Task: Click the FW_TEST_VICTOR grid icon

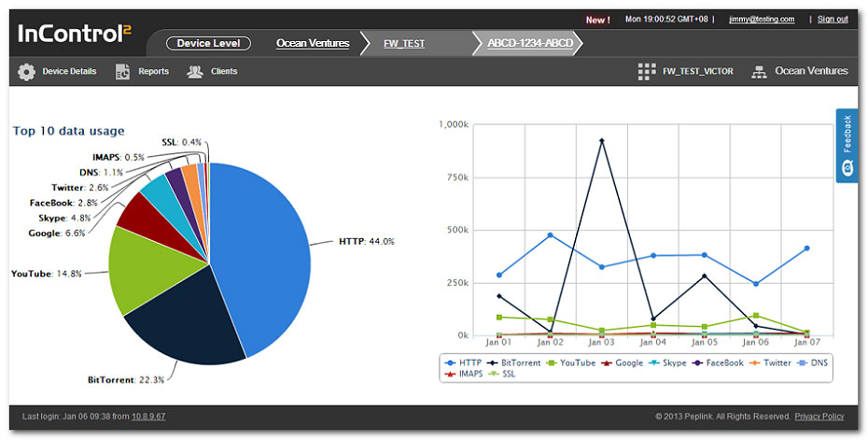Action: 646,72
